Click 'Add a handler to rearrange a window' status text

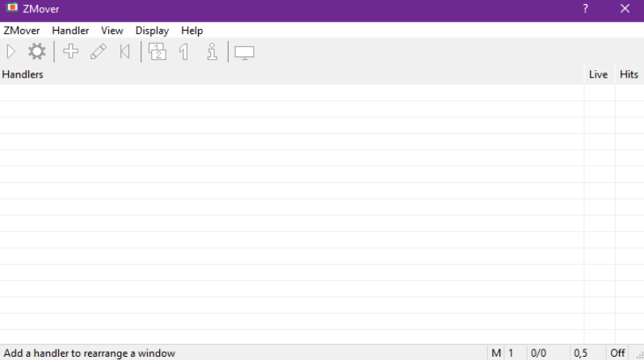(89, 353)
